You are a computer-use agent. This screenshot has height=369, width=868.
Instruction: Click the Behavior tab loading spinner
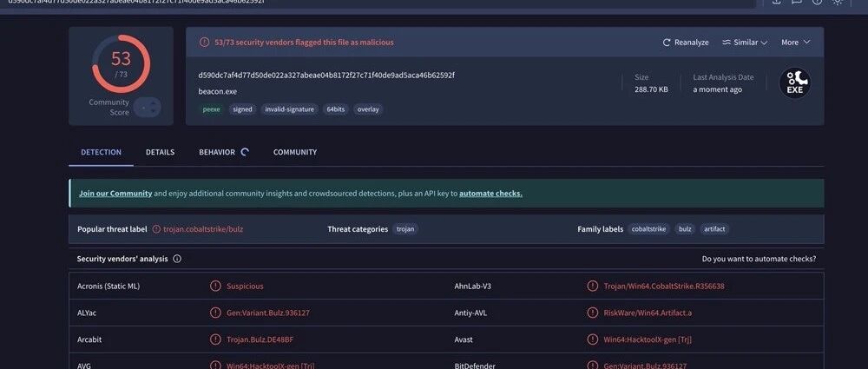tap(245, 152)
